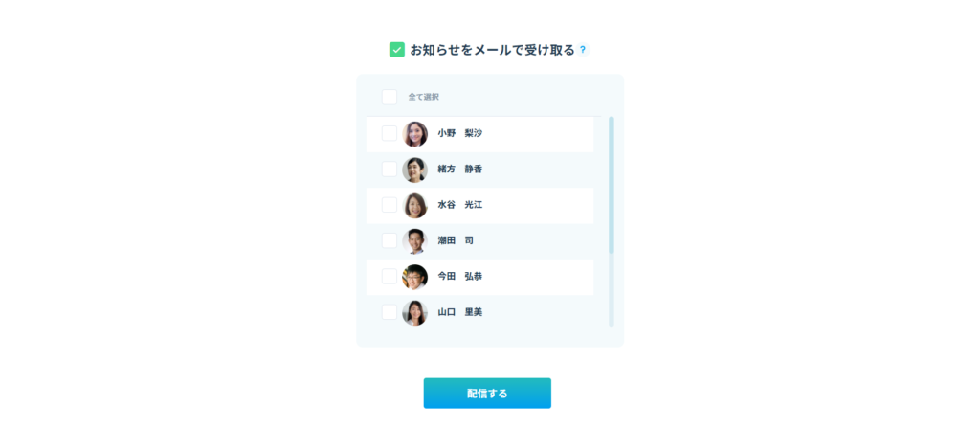
Task: Click the 全て選択 label text
Action: tap(424, 97)
